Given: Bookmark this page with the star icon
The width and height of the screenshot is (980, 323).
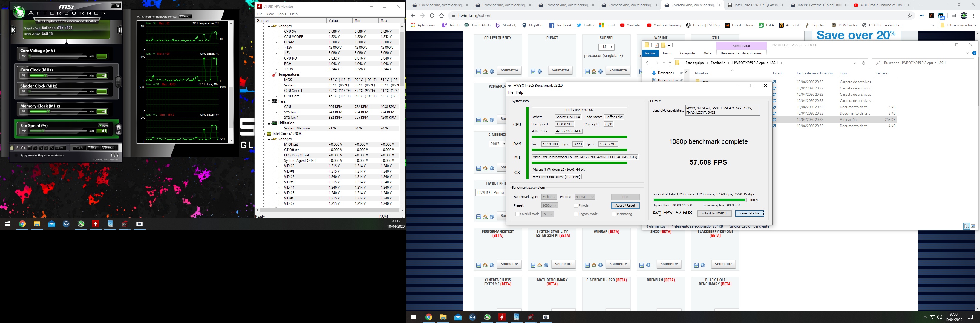Looking at the screenshot, I should [909, 16].
